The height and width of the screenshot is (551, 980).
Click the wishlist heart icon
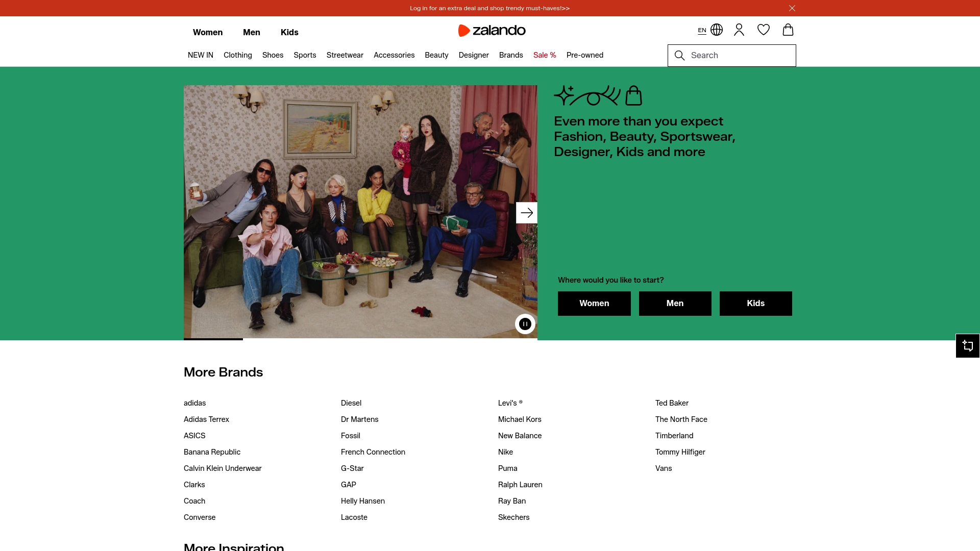763,30
